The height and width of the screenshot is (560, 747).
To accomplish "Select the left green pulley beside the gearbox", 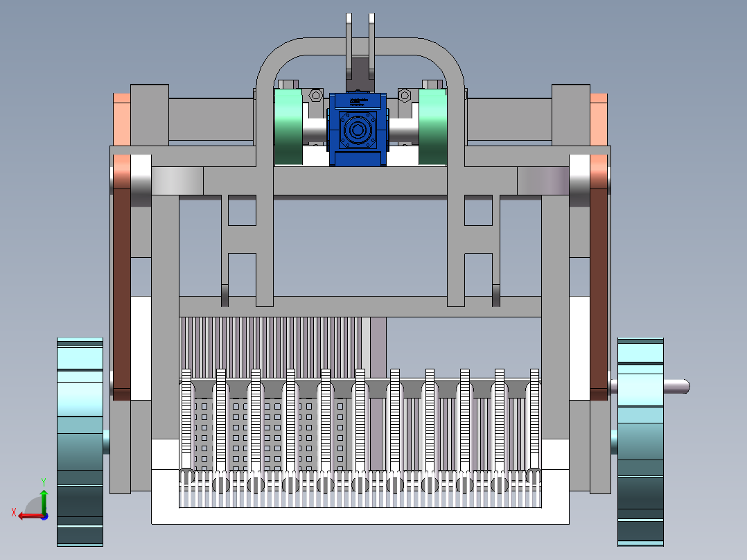I will tap(288, 128).
